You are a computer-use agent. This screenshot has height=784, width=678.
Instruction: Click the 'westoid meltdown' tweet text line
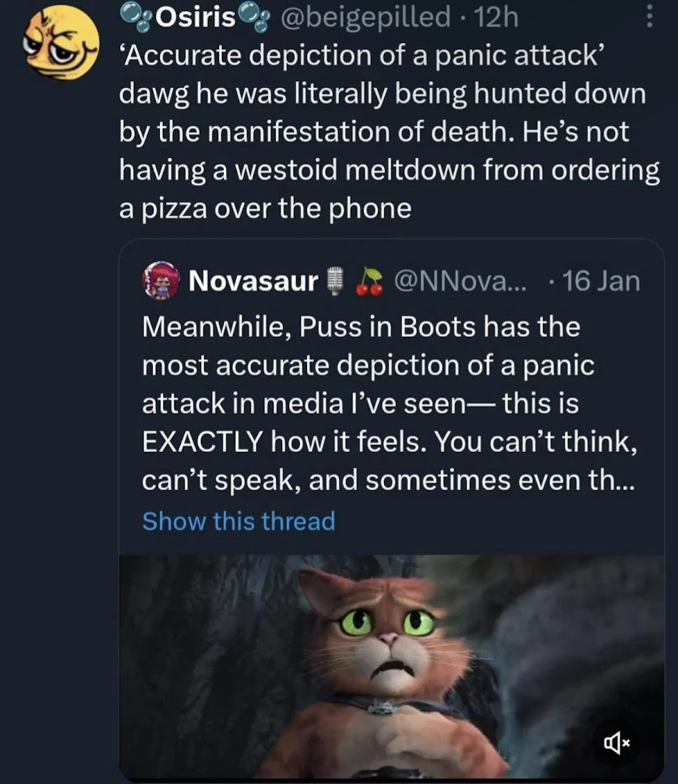pos(389,171)
